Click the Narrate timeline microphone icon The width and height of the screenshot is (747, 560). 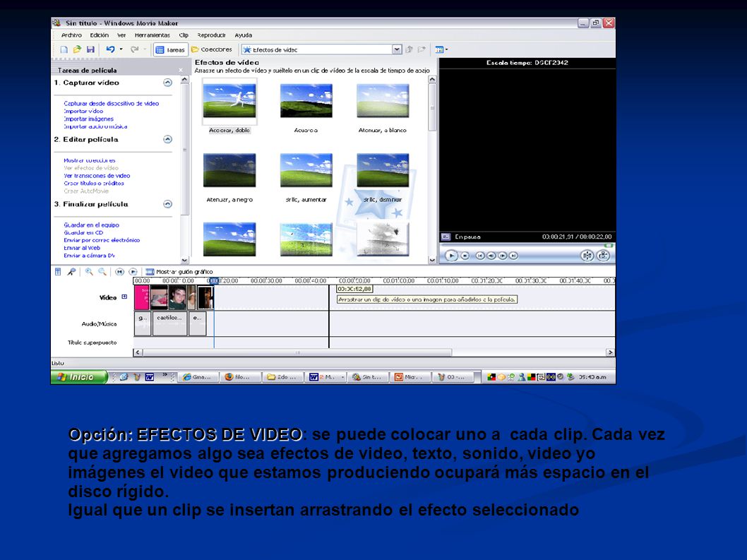[x=71, y=272]
